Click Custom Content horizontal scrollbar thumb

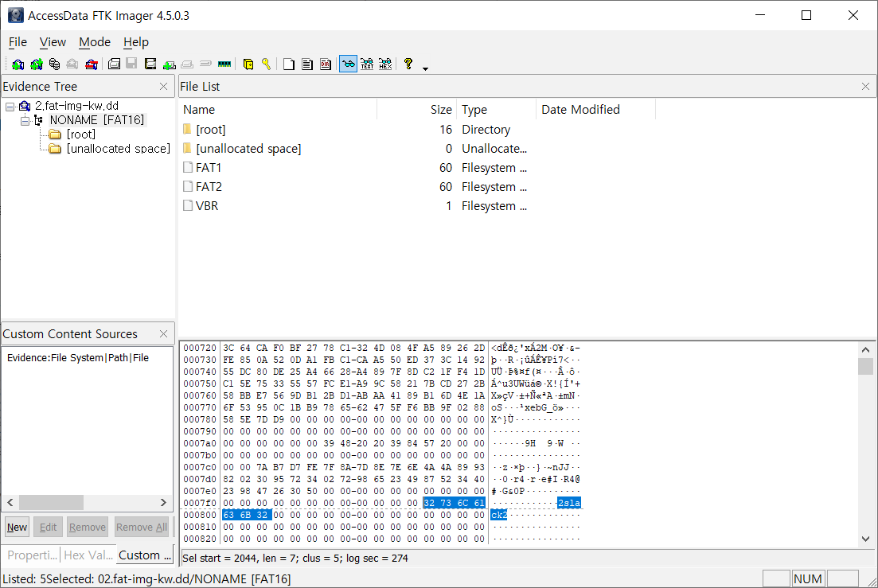point(51,502)
